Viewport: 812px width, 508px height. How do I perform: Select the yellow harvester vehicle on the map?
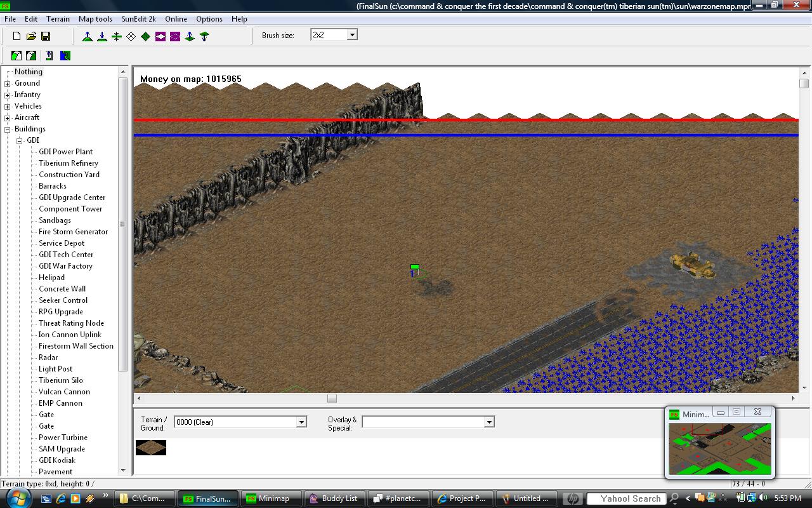click(693, 264)
